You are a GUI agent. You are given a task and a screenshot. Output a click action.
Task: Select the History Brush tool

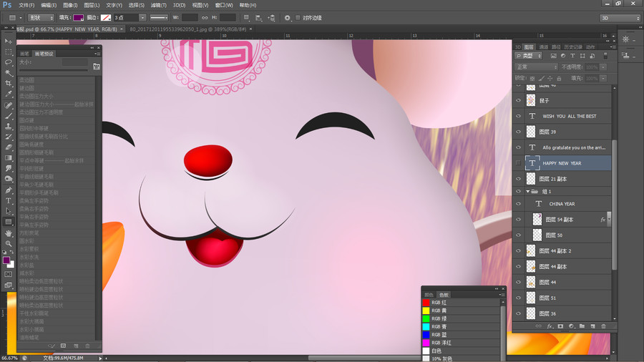point(8,137)
